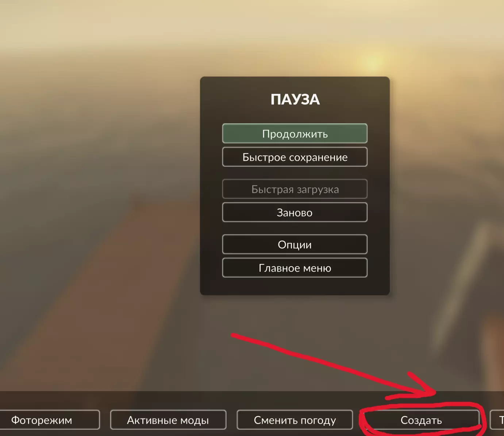The image size is (504, 436).
Task: Click the circled Создать button
Action: point(421,420)
